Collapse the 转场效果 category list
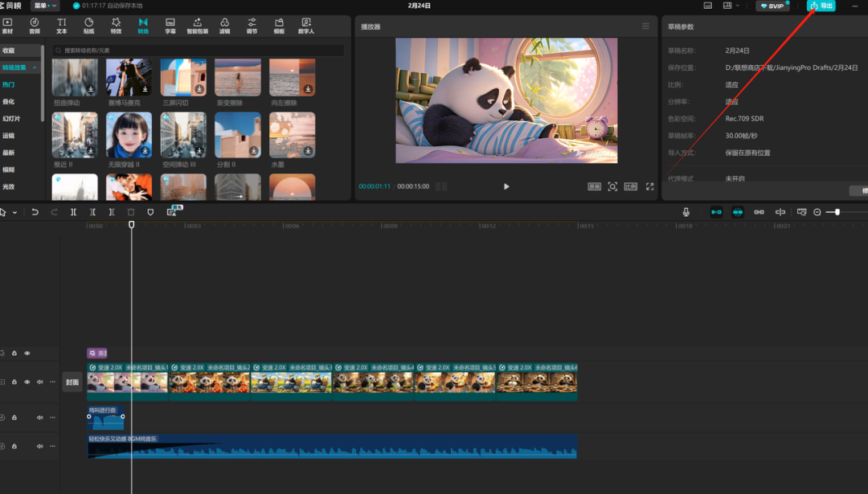Screen dimensions: 868x494 point(35,67)
